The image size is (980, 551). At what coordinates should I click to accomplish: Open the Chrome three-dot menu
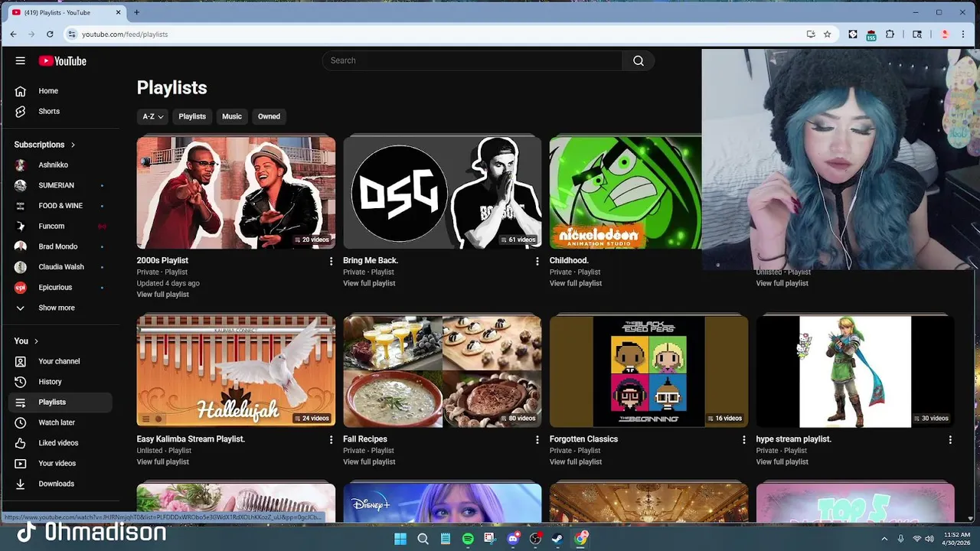tap(963, 34)
